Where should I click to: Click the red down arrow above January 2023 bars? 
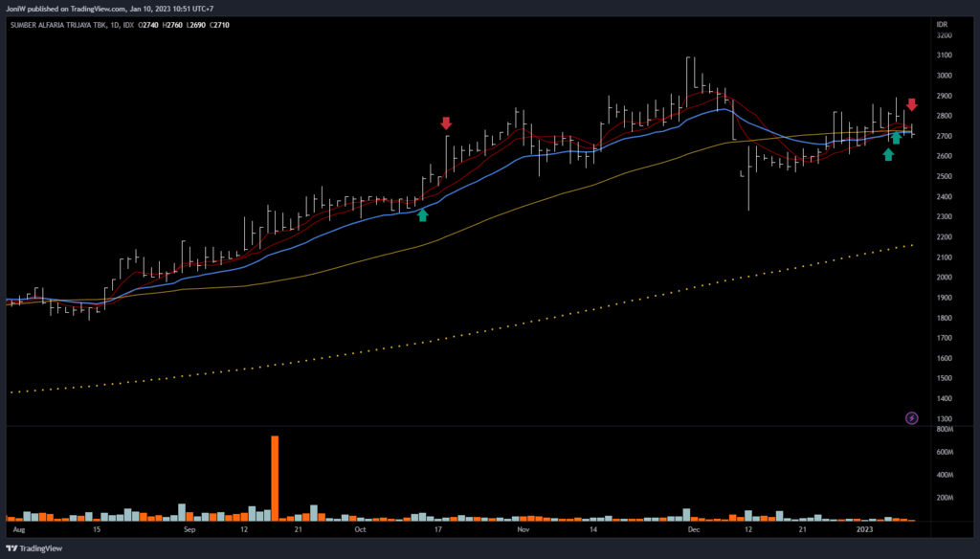point(912,104)
